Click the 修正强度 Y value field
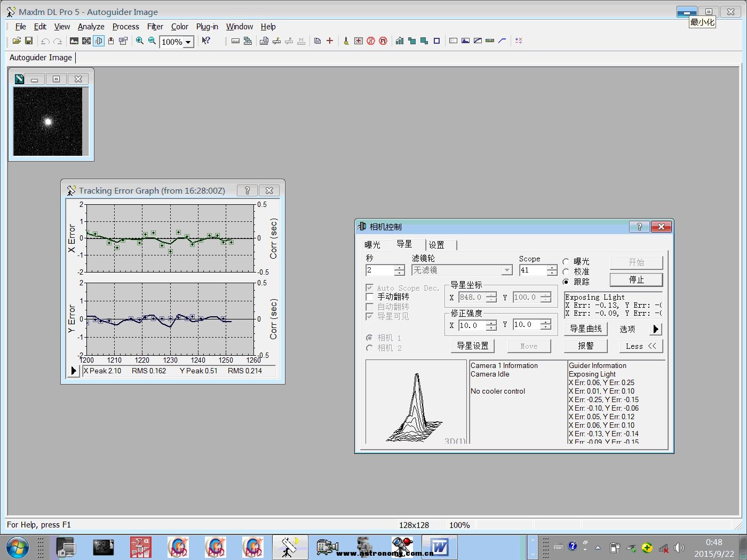The height and width of the screenshot is (560, 747). pyautogui.click(x=526, y=324)
